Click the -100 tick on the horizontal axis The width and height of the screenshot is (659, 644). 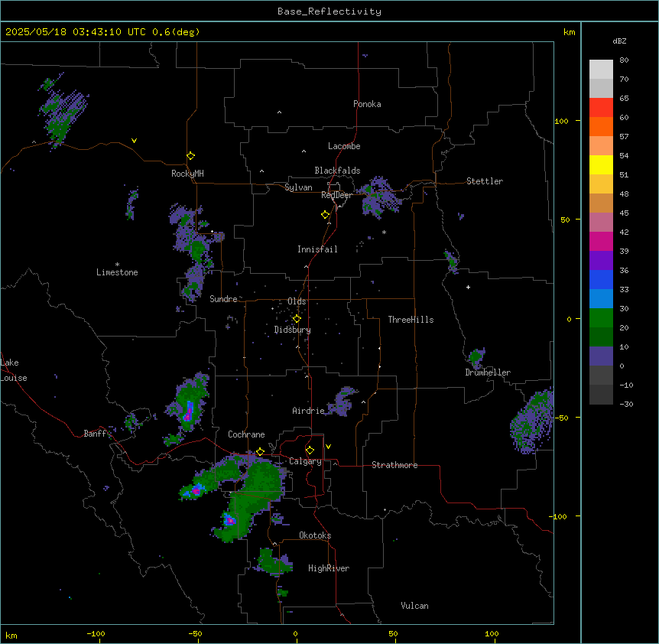point(96,633)
